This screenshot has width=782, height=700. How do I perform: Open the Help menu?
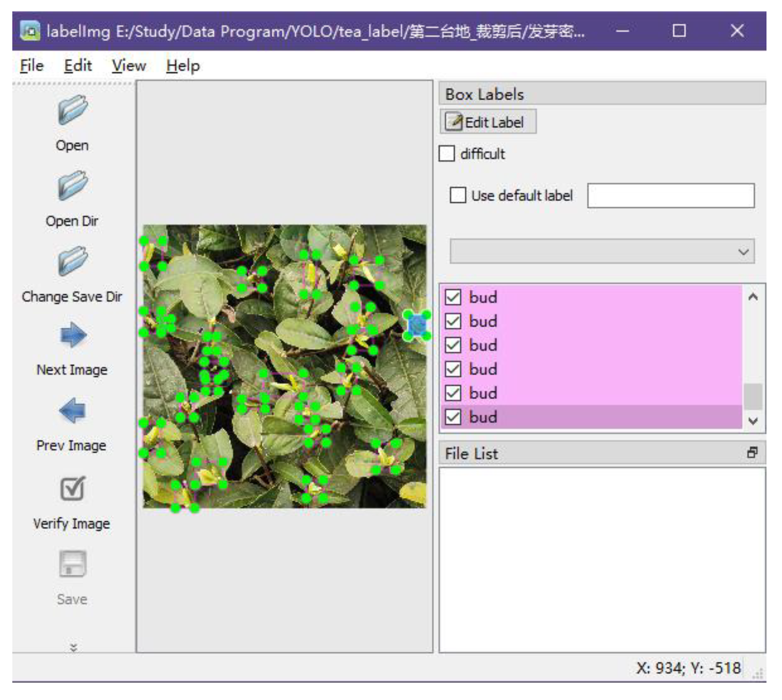coord(182,66)
